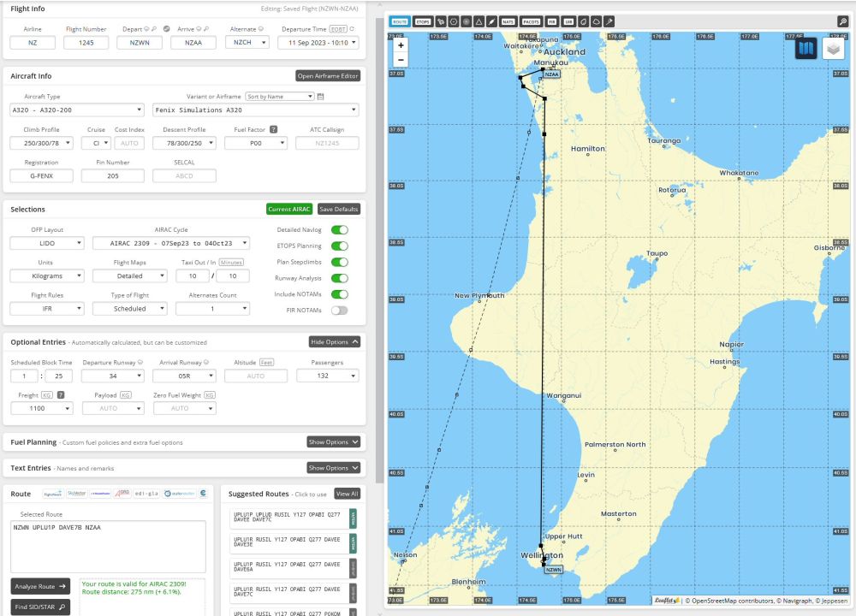
Task: Toggle Altitude Feet unit label
Action: [266, 362]
